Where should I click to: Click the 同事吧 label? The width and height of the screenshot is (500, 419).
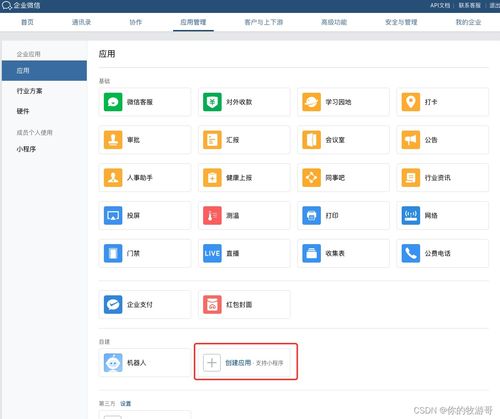click(x=335, y=178)
